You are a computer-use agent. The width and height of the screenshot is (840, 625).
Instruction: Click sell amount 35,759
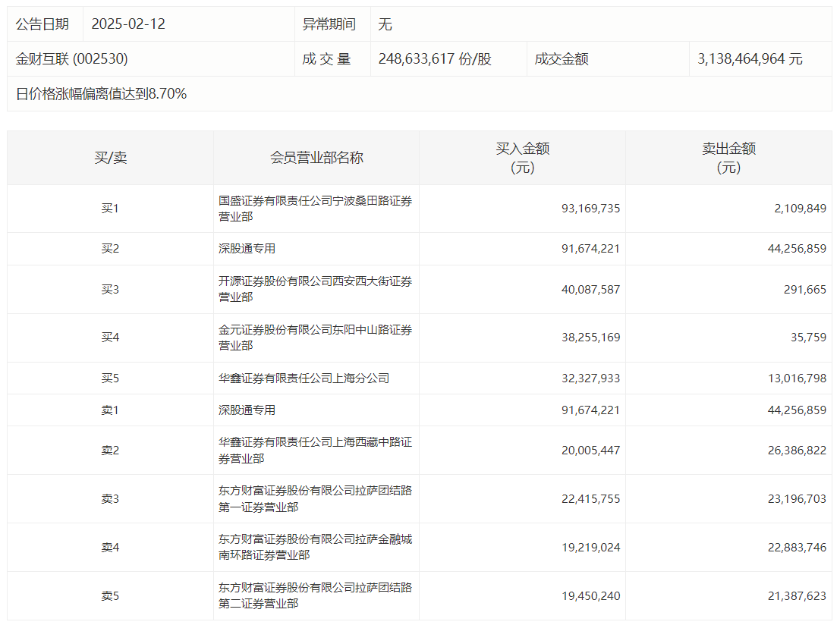tap(808, 338)
